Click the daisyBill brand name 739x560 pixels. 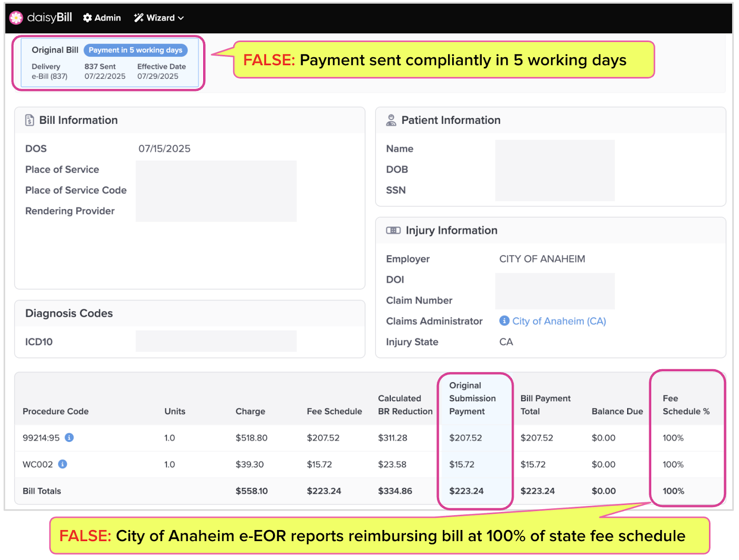49,18
